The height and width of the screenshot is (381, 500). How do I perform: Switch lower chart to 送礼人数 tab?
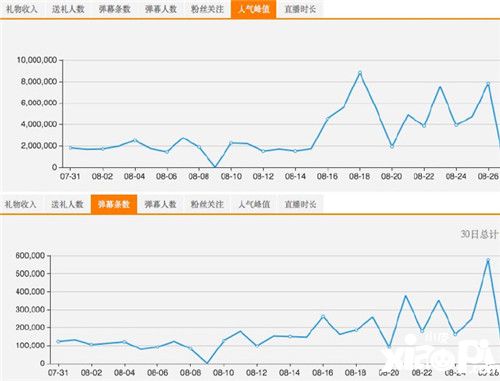(x=67, y=204)
